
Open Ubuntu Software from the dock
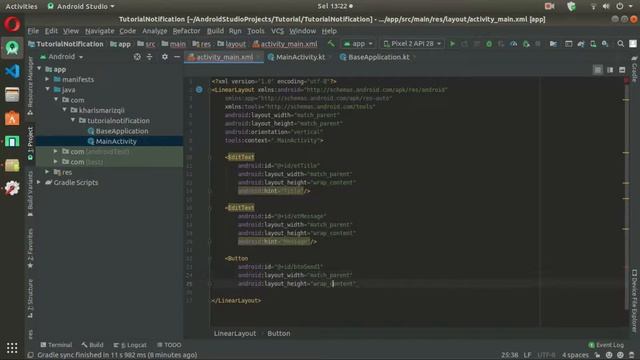coord(12,118)
